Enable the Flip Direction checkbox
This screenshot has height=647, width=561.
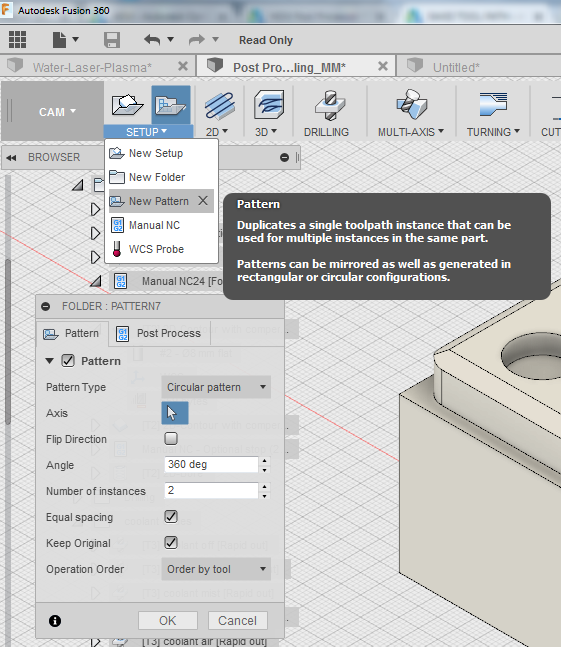tap(171, 438)
